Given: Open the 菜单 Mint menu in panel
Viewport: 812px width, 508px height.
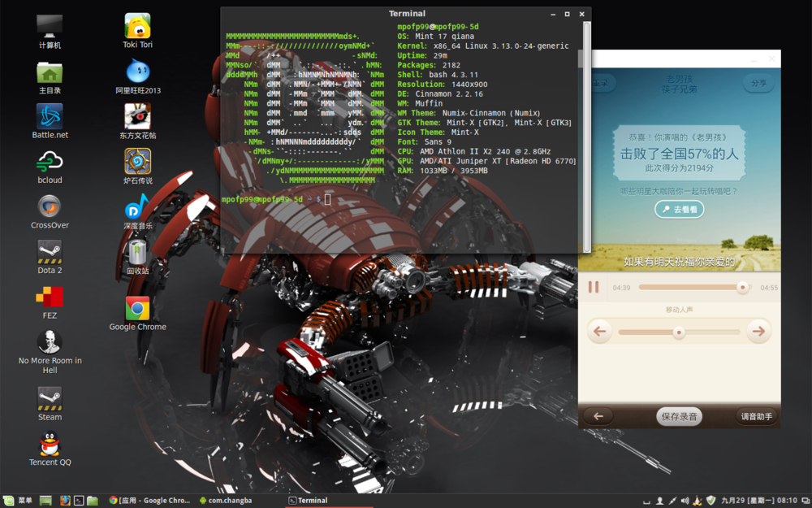Looking at the screenshot, I should click(x=18, y=500).
